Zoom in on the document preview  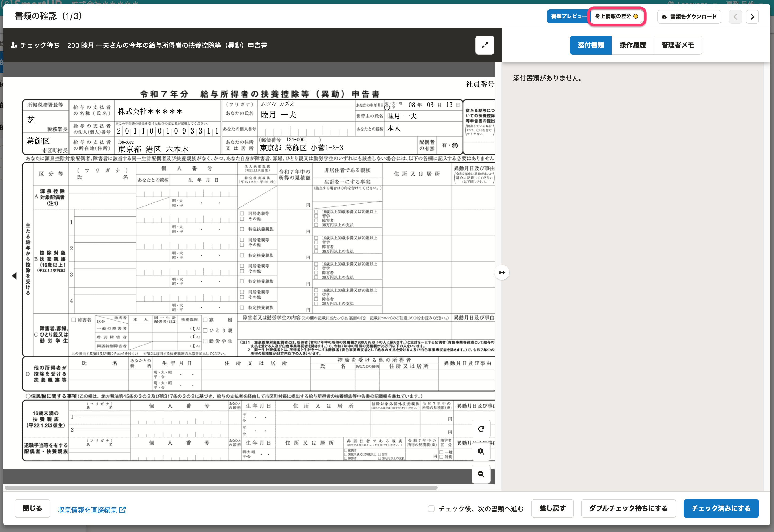pos(481,451)
